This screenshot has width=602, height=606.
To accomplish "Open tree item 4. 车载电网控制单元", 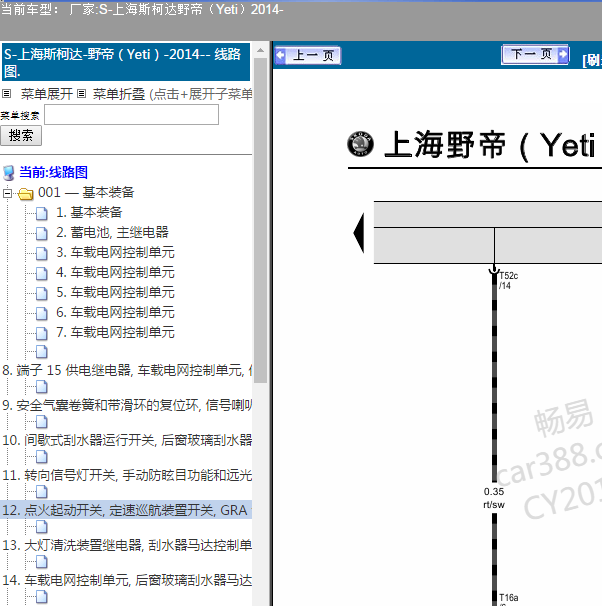I will [115, 272].
